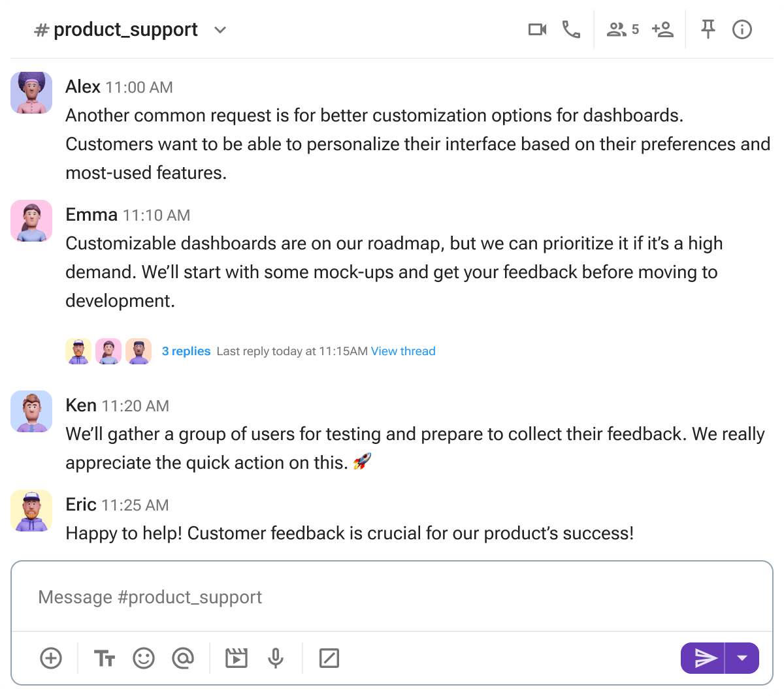The height and width of the screenshot is (696, 784).
Task: Expand the product_support channel dropdown
Action: [x=220, y=30]
